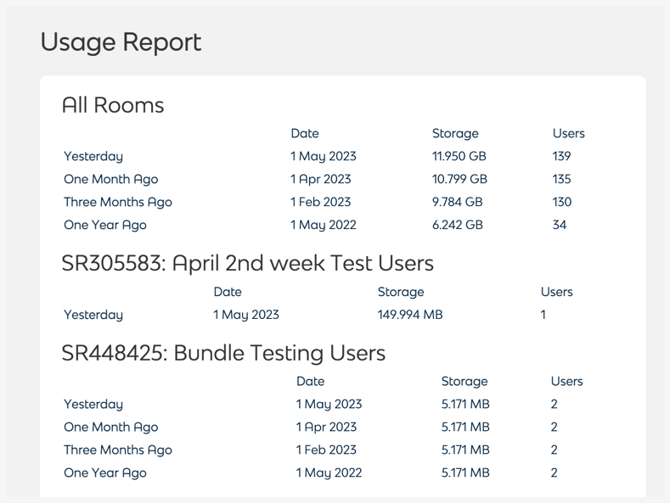The height and width of the screenshot is (503, 670).
Task: Select Three Months Ago label under All Rooms
Action: (118, 202)
